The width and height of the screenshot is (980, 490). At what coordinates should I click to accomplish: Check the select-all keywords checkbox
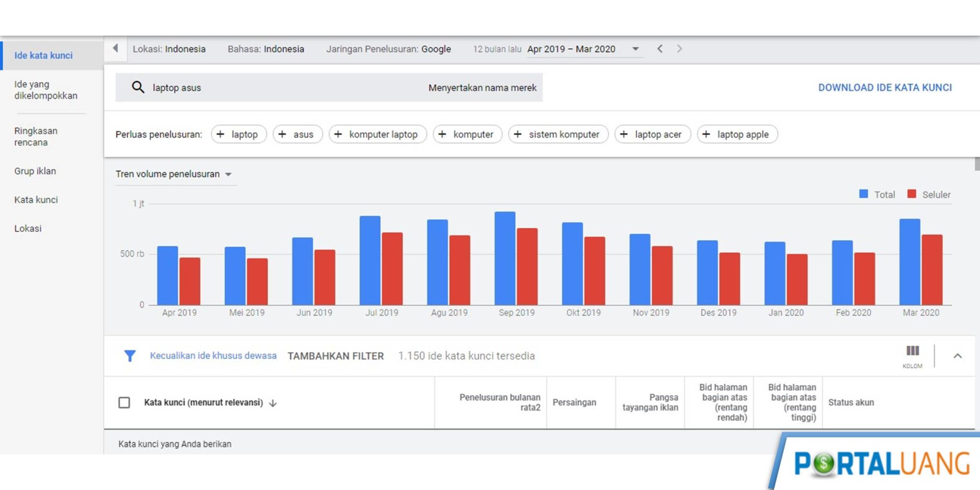[x=124, y=402]
